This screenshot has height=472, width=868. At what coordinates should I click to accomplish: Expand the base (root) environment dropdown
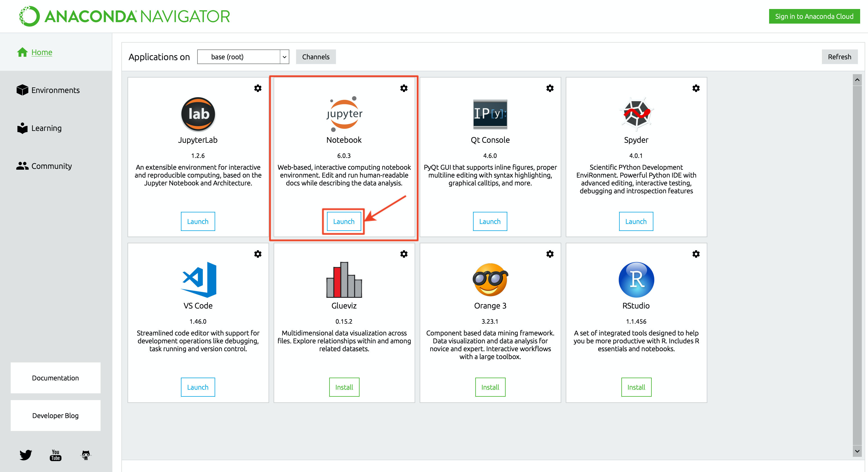284,57
